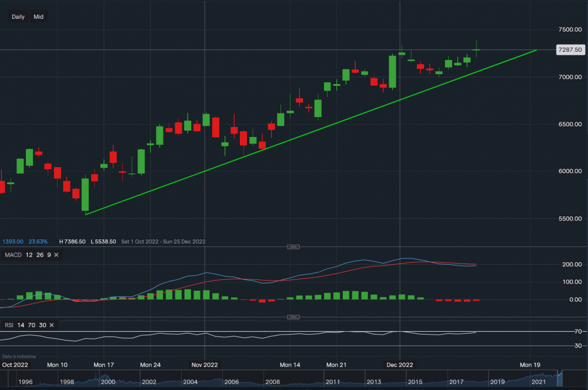Toggle the Mid price mode
This screenshot has height=390, width=588.
pos(38,16)
